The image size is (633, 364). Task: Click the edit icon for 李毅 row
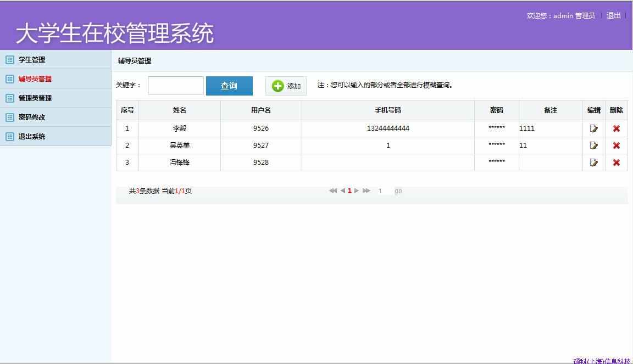(593, 128)
